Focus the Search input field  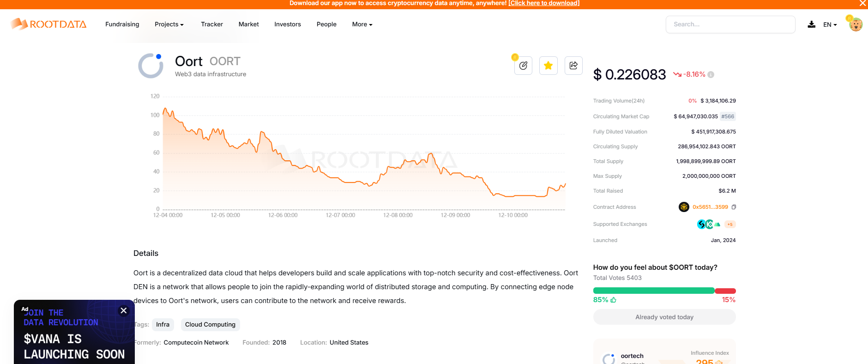click(730, 24)
